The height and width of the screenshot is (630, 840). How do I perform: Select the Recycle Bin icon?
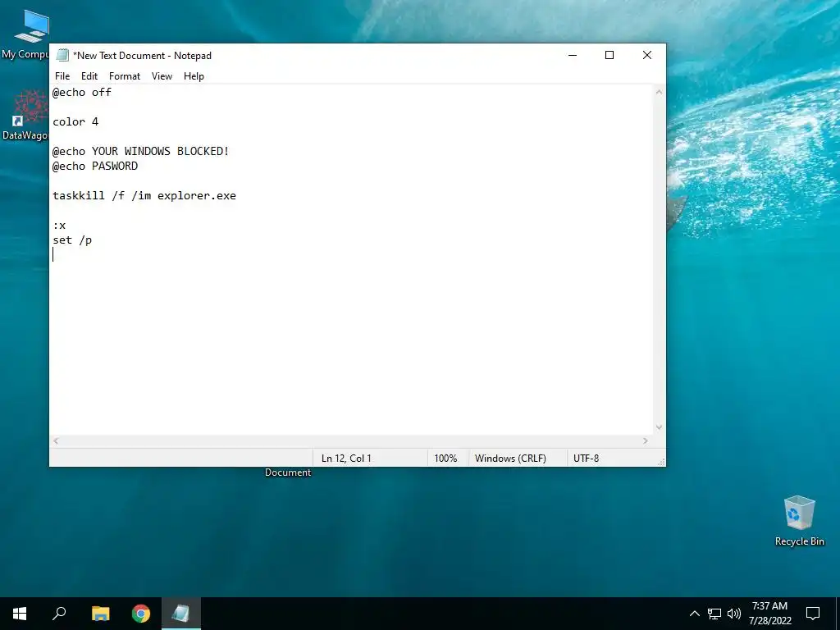click(799, 521)
